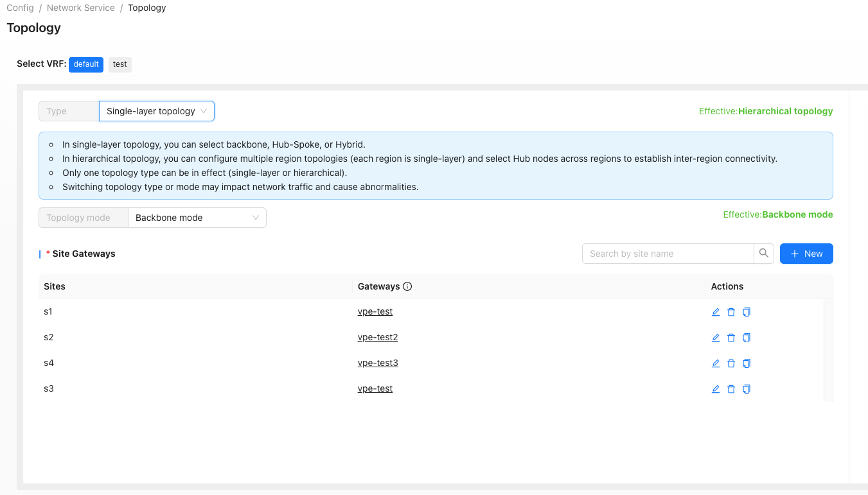868x495 pixels.
Task: Copy the s2 site gateway row
Action: click(747, 338)
